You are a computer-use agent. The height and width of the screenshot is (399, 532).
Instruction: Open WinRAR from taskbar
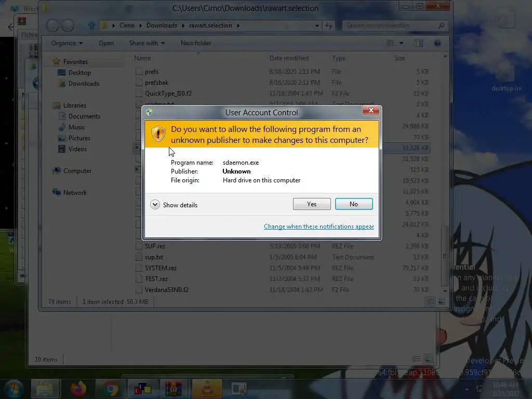pyautogui.click(x=174, y=389)
